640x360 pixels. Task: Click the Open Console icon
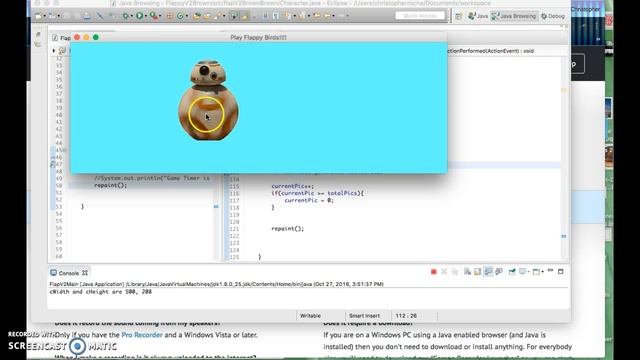pyautogui.click(x=536, y=272)
